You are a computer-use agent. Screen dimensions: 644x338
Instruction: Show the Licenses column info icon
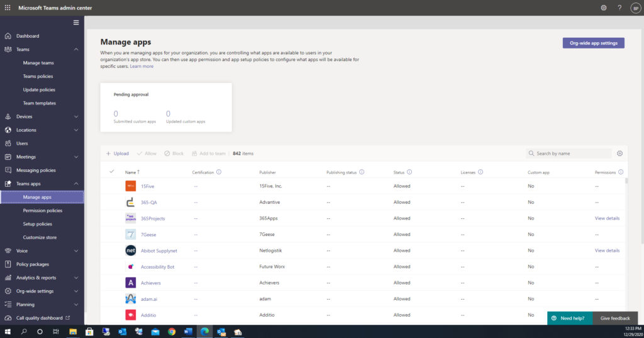click(480, 172)
